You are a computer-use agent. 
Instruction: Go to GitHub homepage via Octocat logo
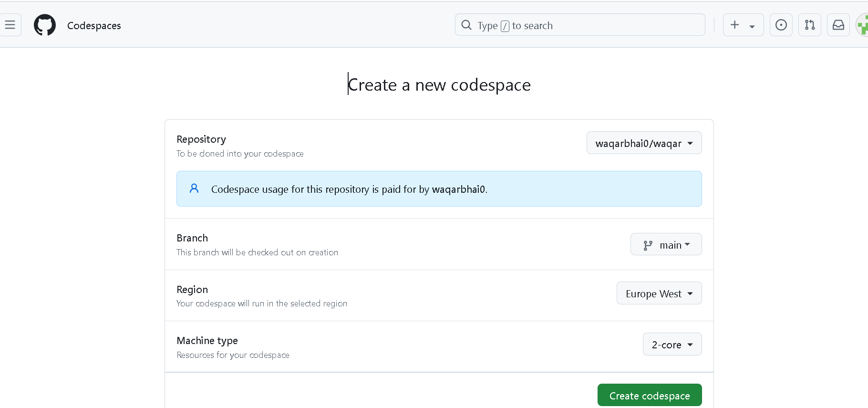point(45,25)
